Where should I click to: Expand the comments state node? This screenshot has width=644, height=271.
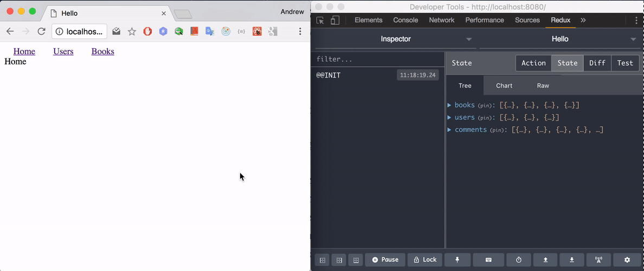(449, 130)
